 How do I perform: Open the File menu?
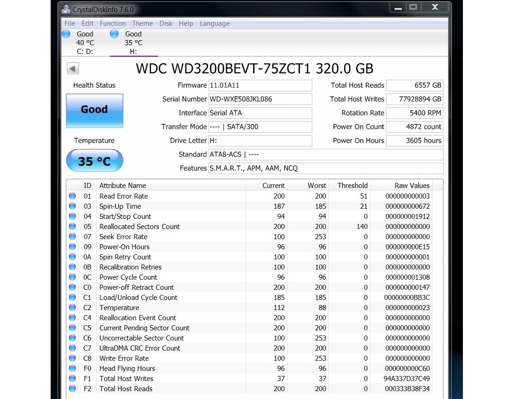tap(70, 23)
